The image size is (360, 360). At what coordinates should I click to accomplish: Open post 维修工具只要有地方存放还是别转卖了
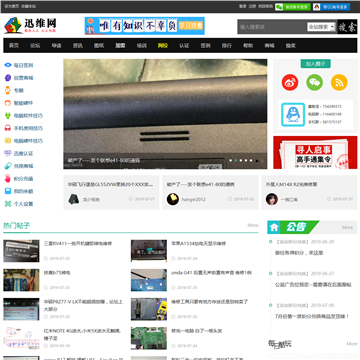(209, 302)
